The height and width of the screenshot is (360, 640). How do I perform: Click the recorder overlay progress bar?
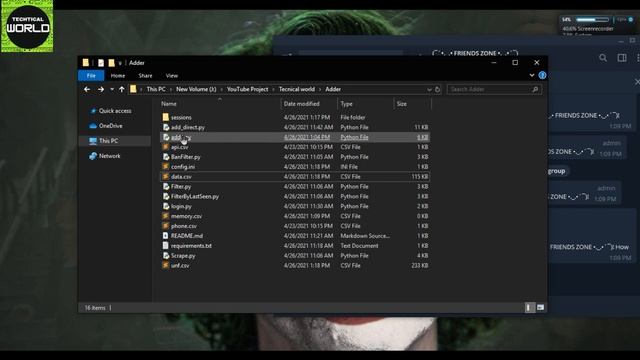[x=592, y=19]
